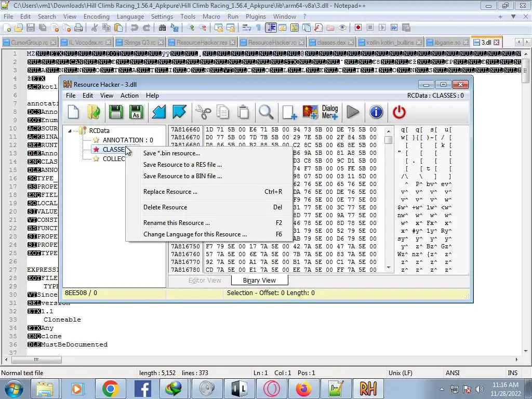Open Windows Start button
The width and height of the screenshot is (532, 399).
coord(13,389)
